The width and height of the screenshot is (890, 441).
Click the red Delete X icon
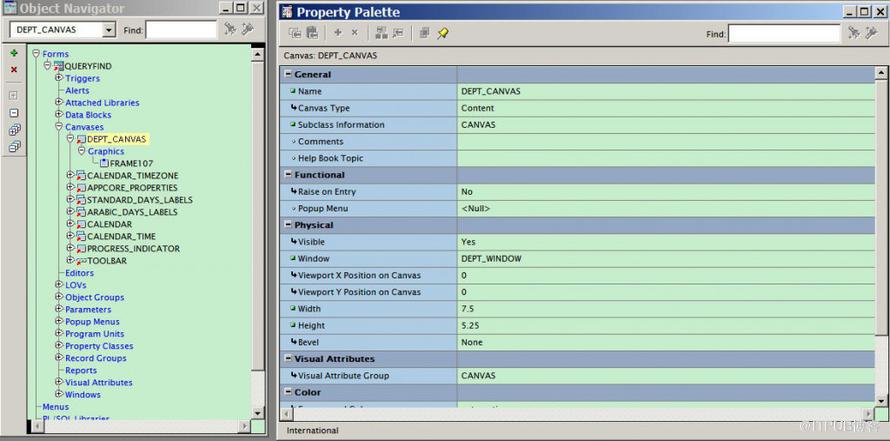tap(14, 70)
